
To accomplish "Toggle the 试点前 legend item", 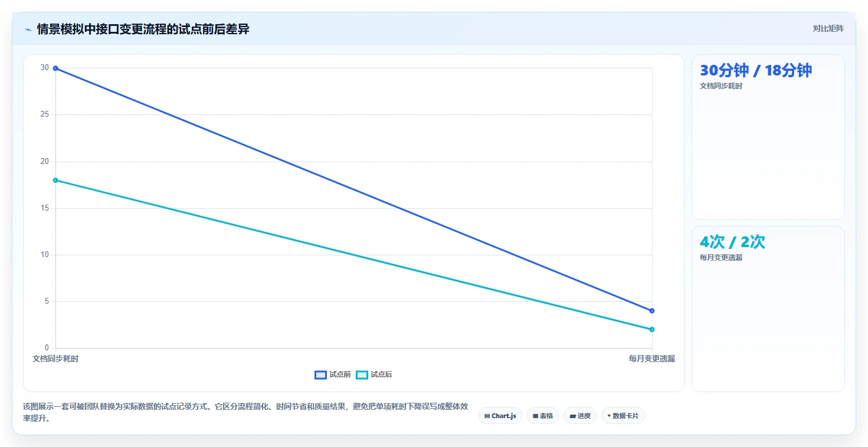I will coord(333,374).
